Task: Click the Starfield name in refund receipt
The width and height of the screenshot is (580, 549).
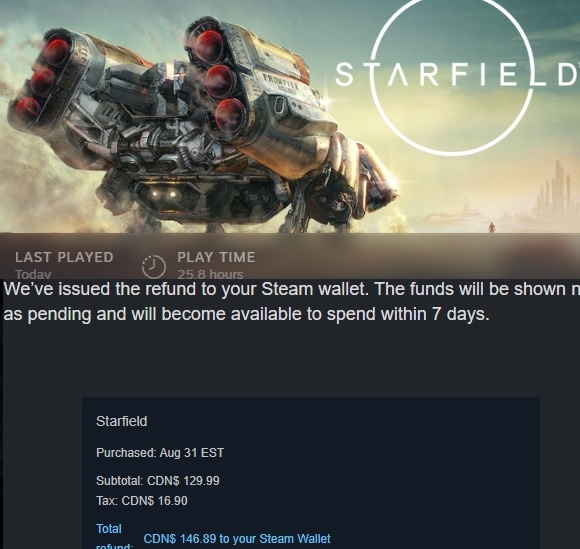Action: (121, 421)
